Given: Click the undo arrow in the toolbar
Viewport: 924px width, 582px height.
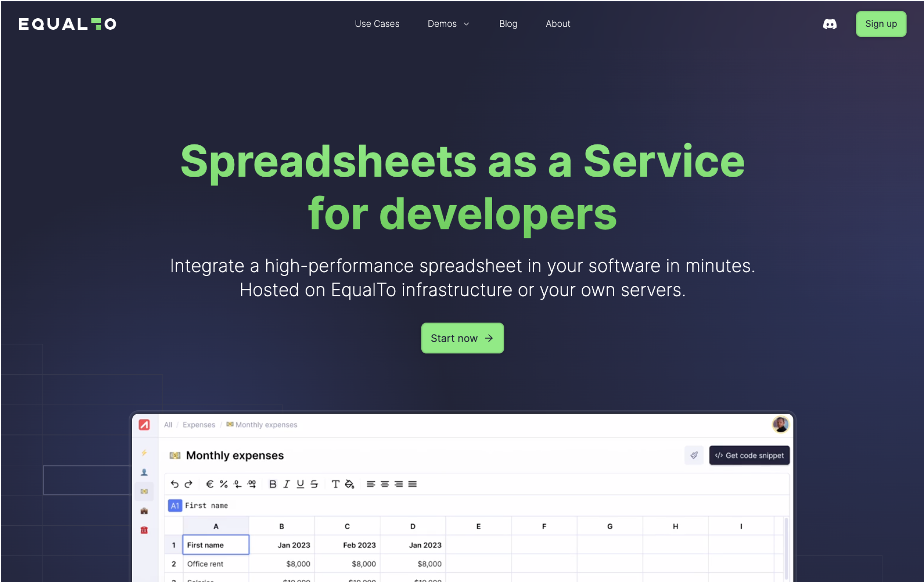Looking at the screenshot, I should point(174,484).
